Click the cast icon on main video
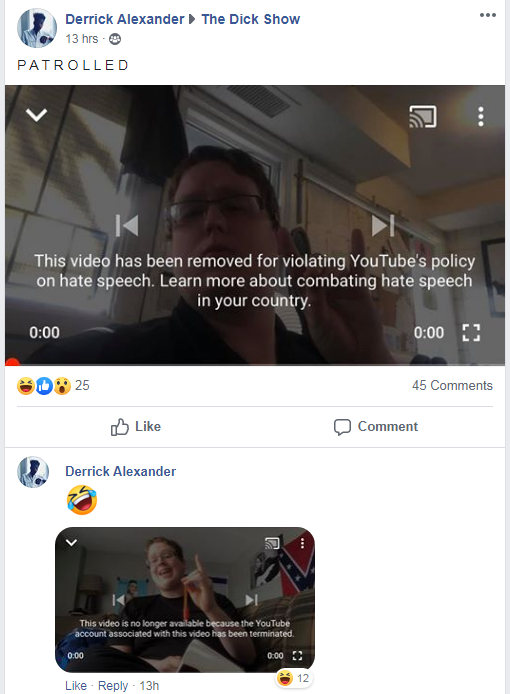Screen dimensions: 510x694 tap(423, 116)
